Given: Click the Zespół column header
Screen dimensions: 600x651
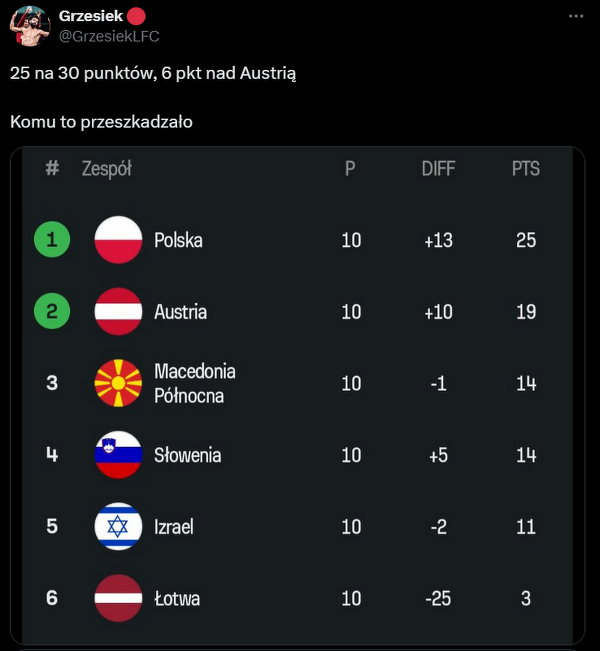Looking at the screenshot, I should point(107,169).
